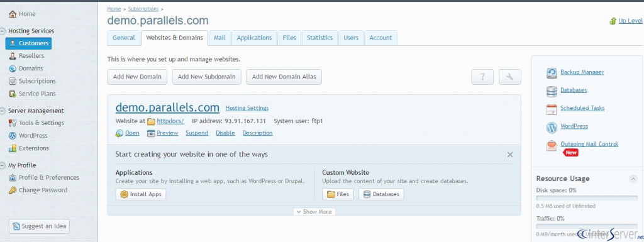644x242 pixels.
Task: Collapse the Server Management section
Action: click(x=3, y=111)
